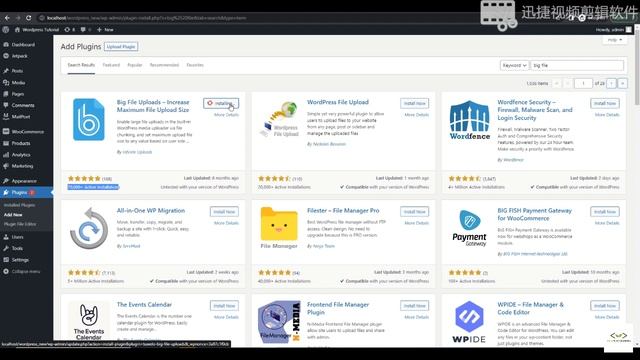Switch to the Recommended tab
The width and height of the screenshot is (640, 360).
point(164,65)
